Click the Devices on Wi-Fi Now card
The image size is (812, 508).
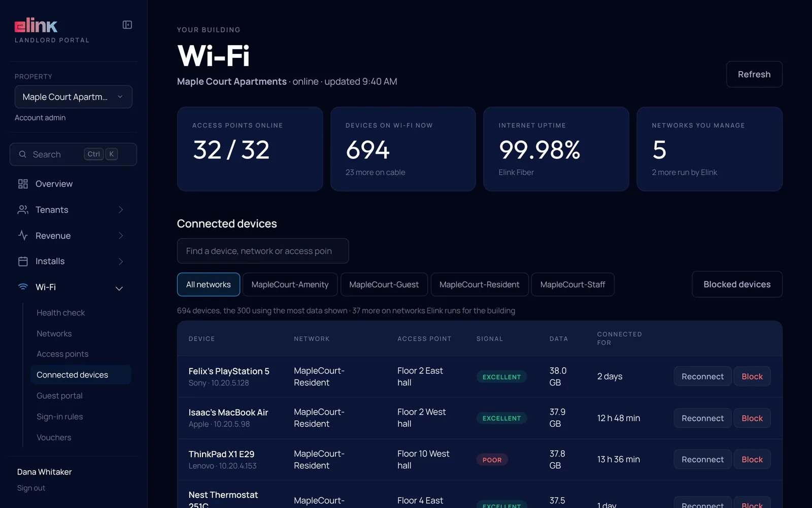(403, 149)
